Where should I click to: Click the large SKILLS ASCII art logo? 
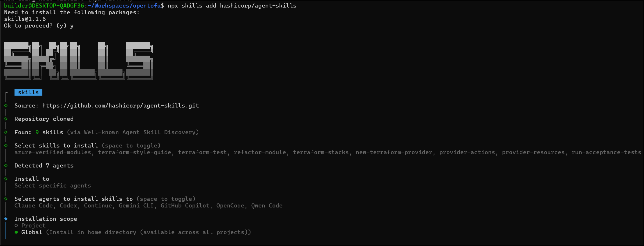[x=78, y=61]
